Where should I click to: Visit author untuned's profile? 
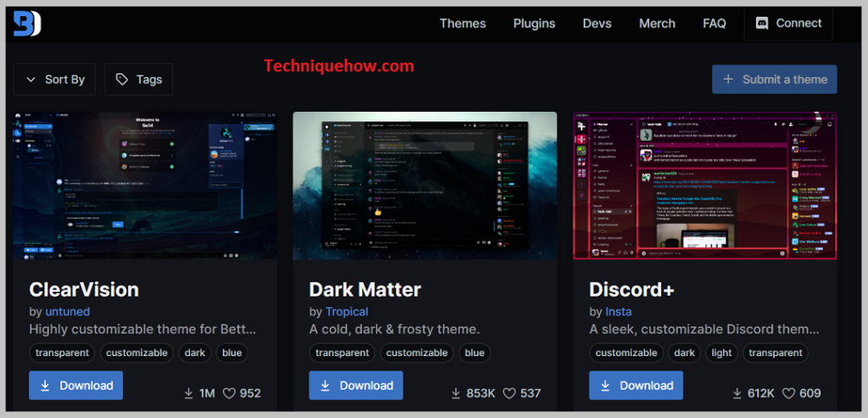pos(68,312)
